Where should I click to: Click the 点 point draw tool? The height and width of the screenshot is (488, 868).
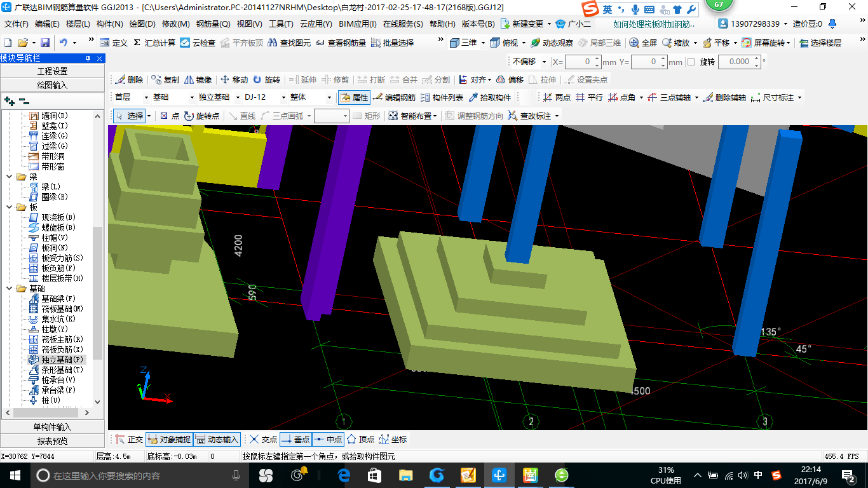(170, 116)
